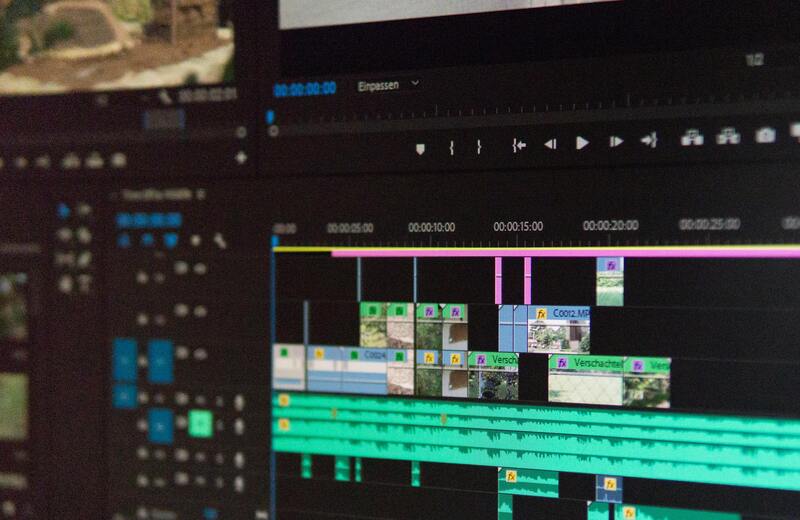This screenshot has height=520, width=800.
Task: Click the Lift icon in monitor controls
Action: pyautogui.click(x=692, y=138)
